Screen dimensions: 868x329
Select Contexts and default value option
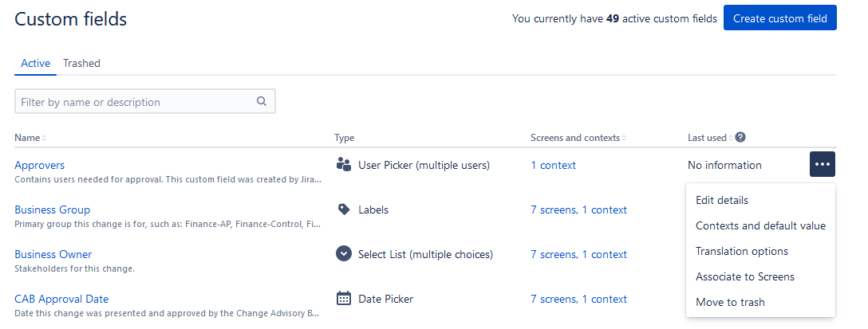(760, 225)
